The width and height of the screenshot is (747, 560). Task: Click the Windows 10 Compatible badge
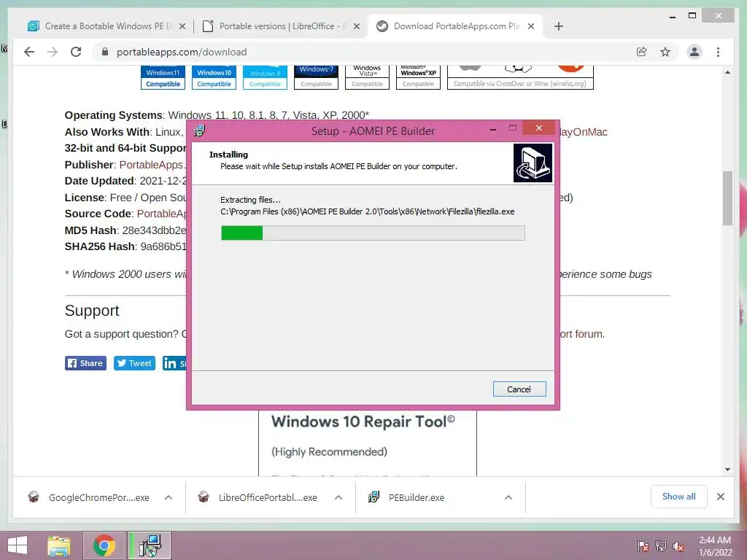[x=214, y=77]
